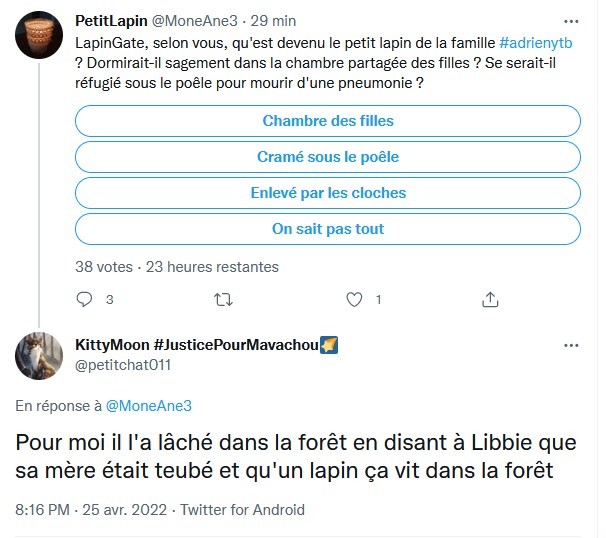Open PetitLapin's avatar profile picture
Image resolution: width=606 pixels, height=538 pixels.
(39, 40)
